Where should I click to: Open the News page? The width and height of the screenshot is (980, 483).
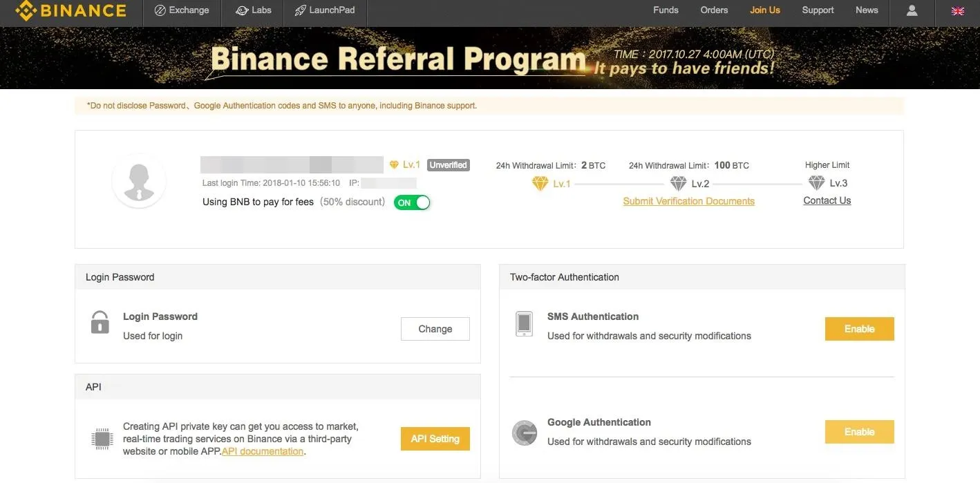point(867,10)
